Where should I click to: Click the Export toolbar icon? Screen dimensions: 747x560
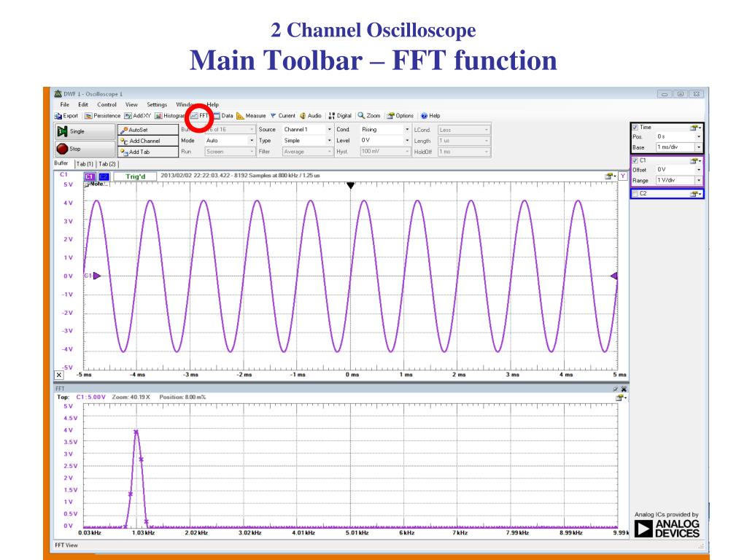point(66,116)
